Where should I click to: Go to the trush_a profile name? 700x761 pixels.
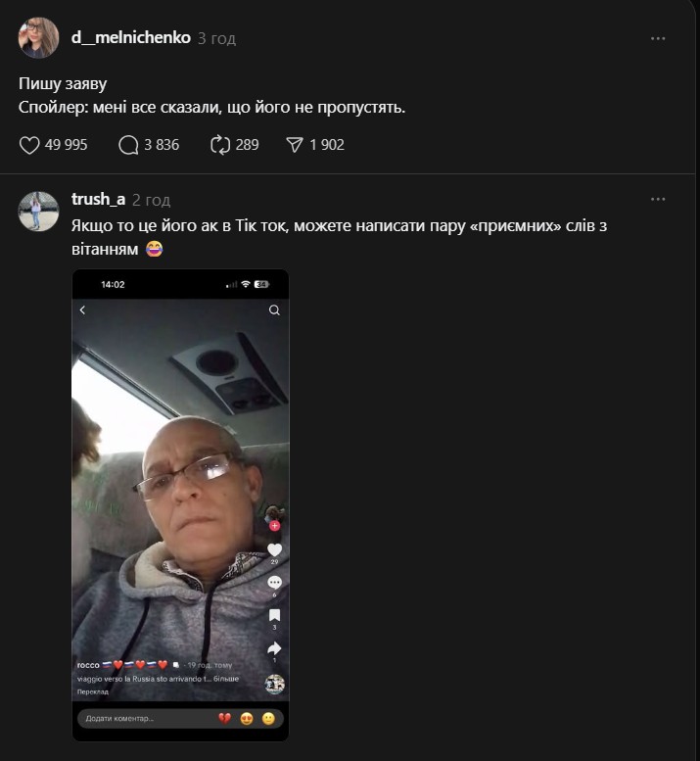[98, 200]
